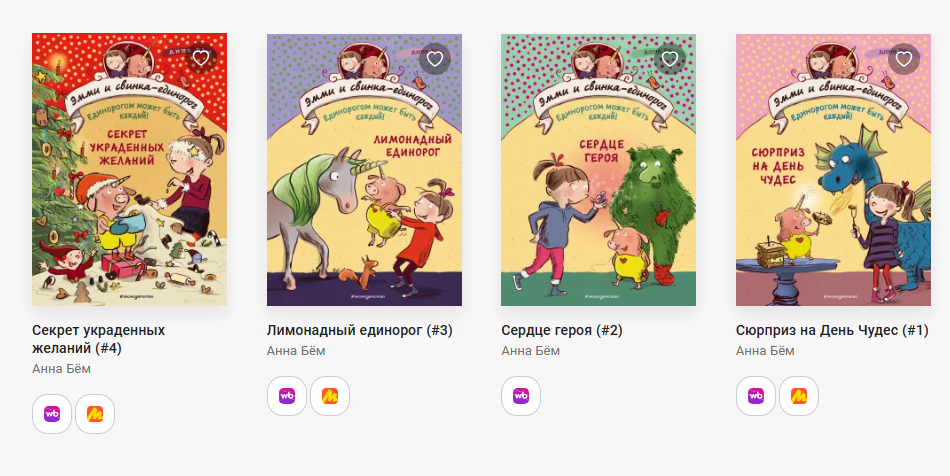
Task: Open the title link Секрет украденных желаний (#4)
Action: (99, 339)
